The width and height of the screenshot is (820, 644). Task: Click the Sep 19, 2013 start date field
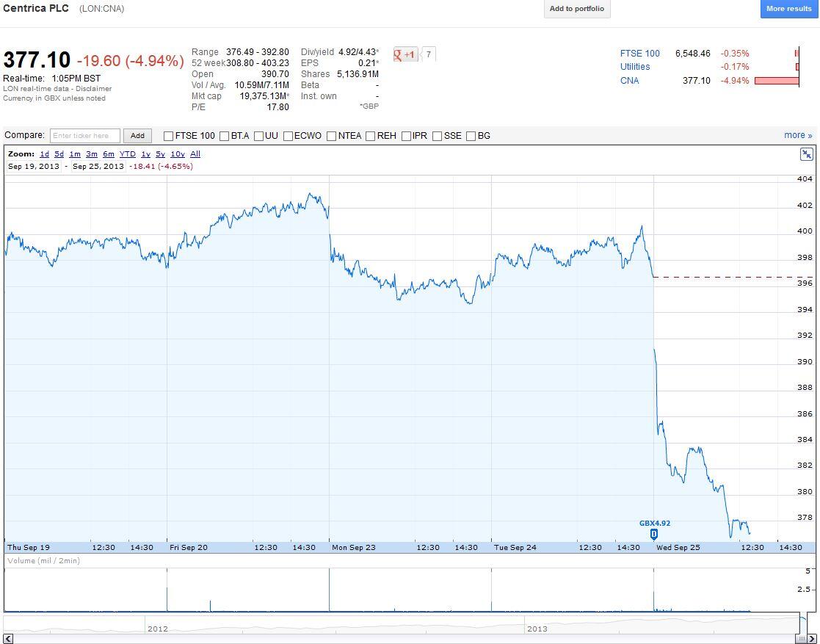34,167
